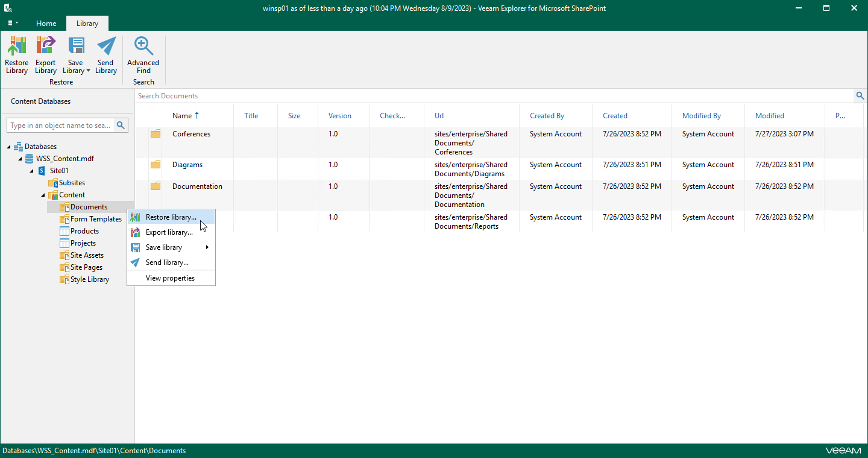Click the Restore library icon in the context menu

pyautogui.click(x=135, y=216)
